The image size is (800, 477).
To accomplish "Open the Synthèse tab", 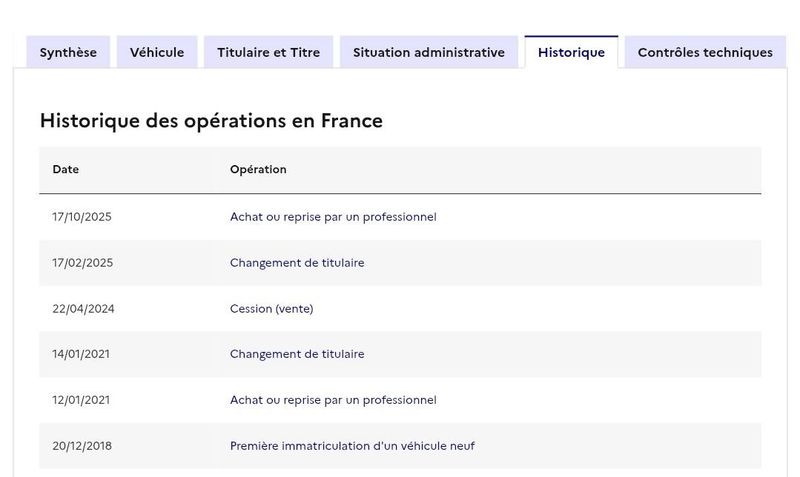I will (68, 52).
